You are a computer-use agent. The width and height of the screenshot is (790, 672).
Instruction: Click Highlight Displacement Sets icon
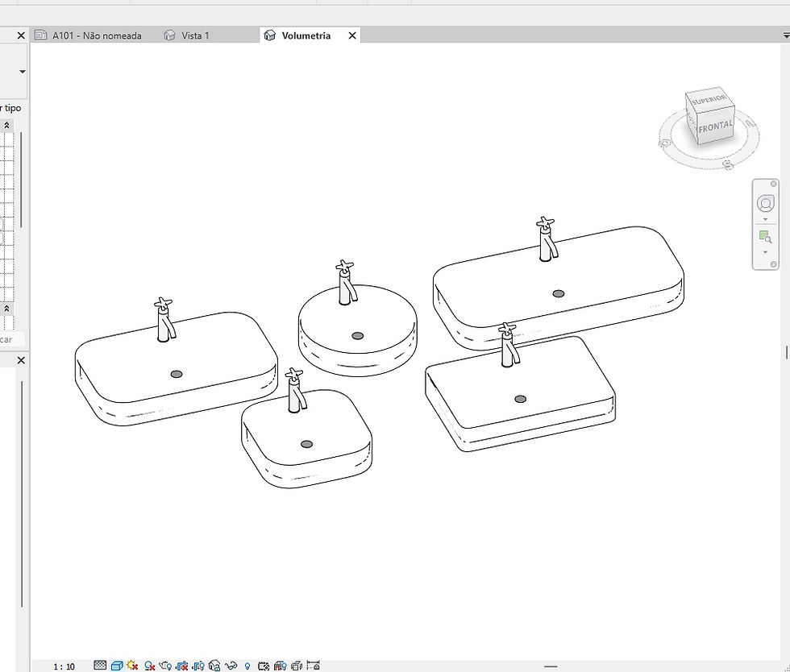pyautogui.click(x=297, y=666)
